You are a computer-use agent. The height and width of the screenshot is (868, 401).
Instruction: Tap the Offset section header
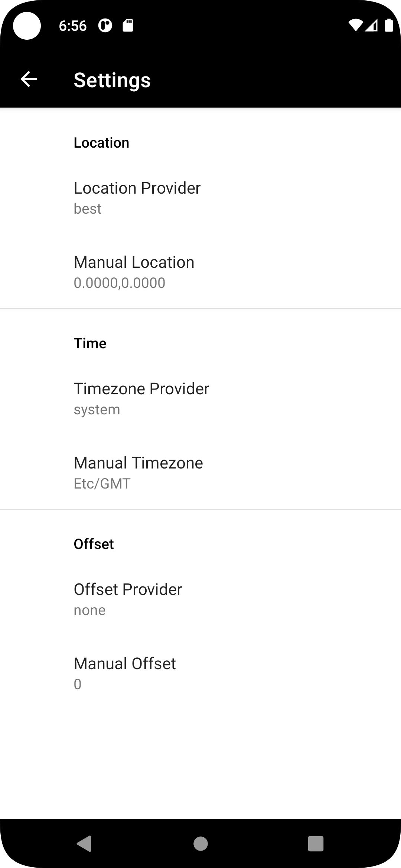(94, 544)
